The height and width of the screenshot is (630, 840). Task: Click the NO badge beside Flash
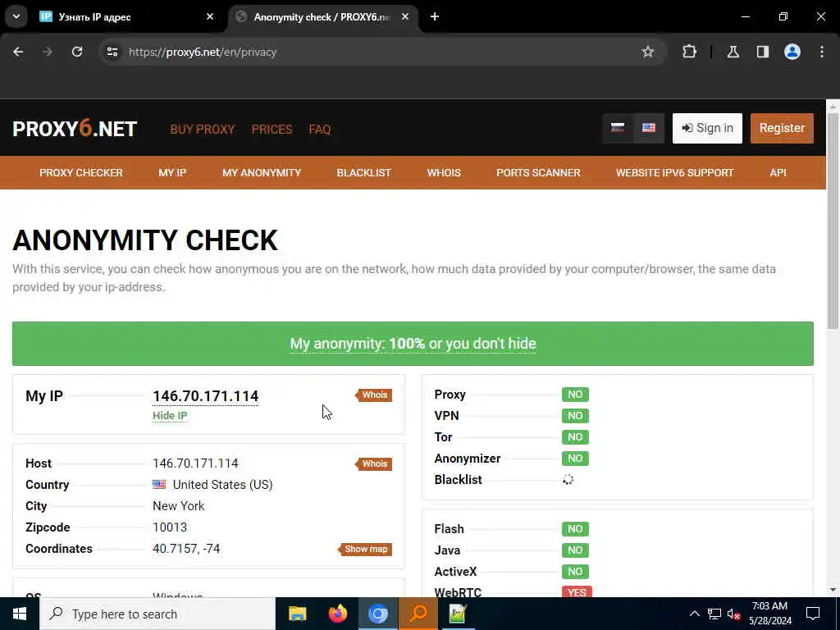pos(575,529)
